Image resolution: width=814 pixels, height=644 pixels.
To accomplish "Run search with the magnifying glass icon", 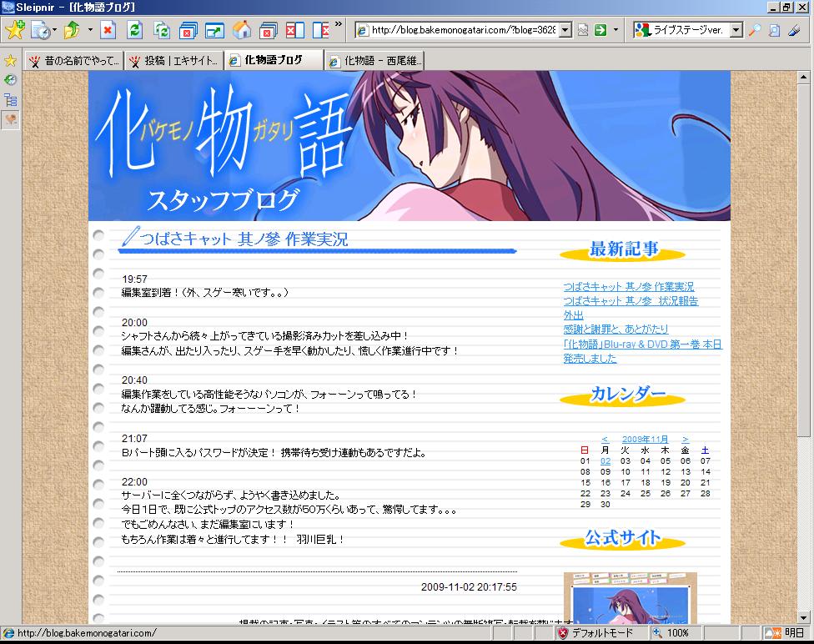I will [755, 30].
